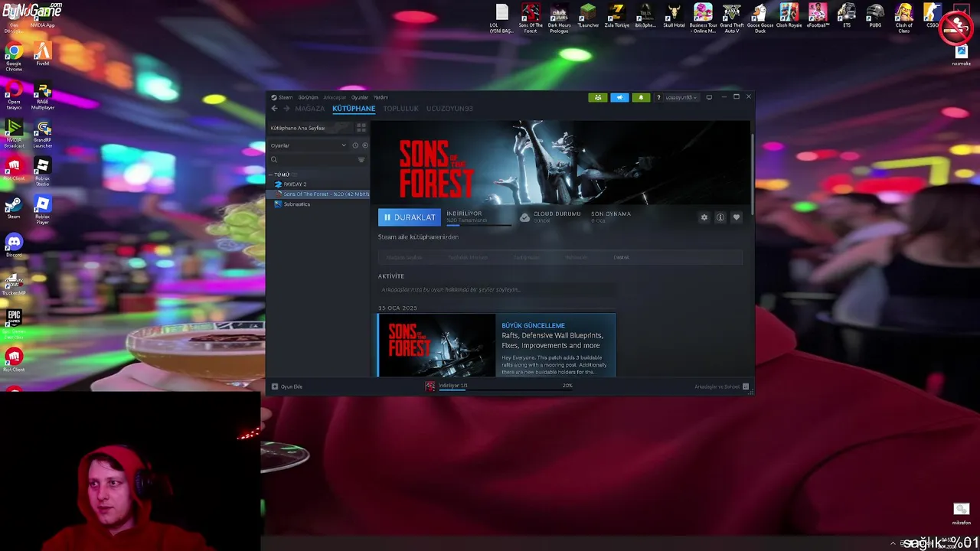Go back with the Steam back arrow
This screenshot has height=551, width=980.
coord(274,109)
